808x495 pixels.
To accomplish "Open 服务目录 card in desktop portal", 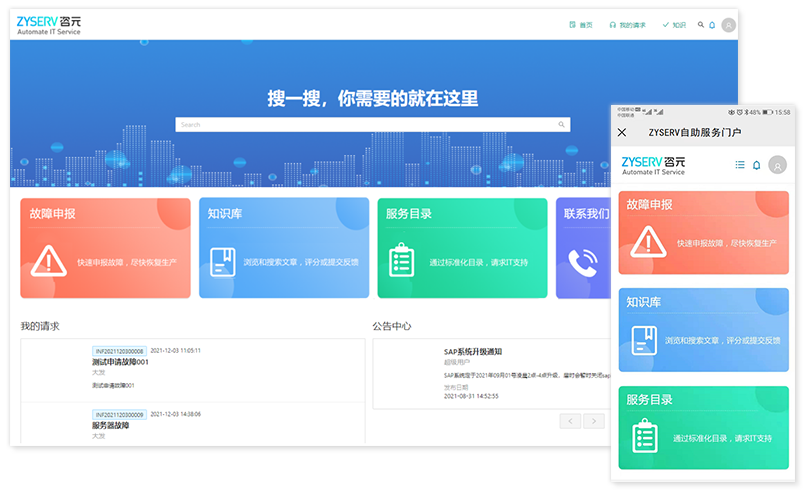I will (x=462, y=248).
